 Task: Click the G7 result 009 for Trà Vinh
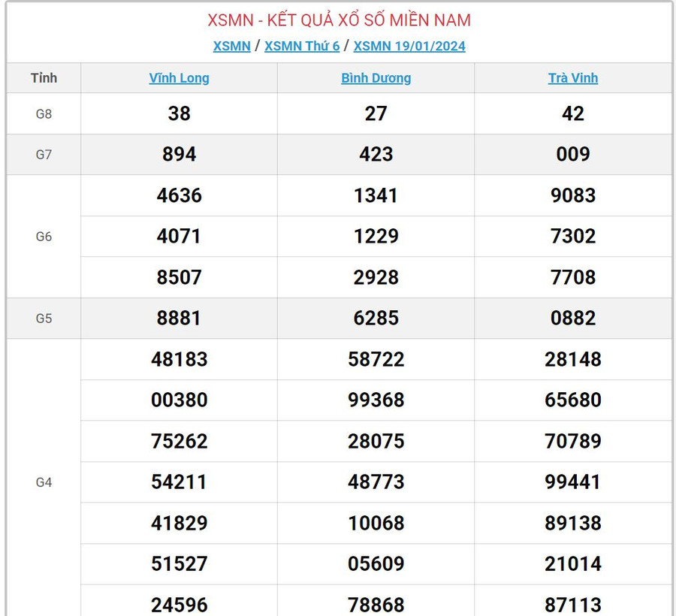572,155
